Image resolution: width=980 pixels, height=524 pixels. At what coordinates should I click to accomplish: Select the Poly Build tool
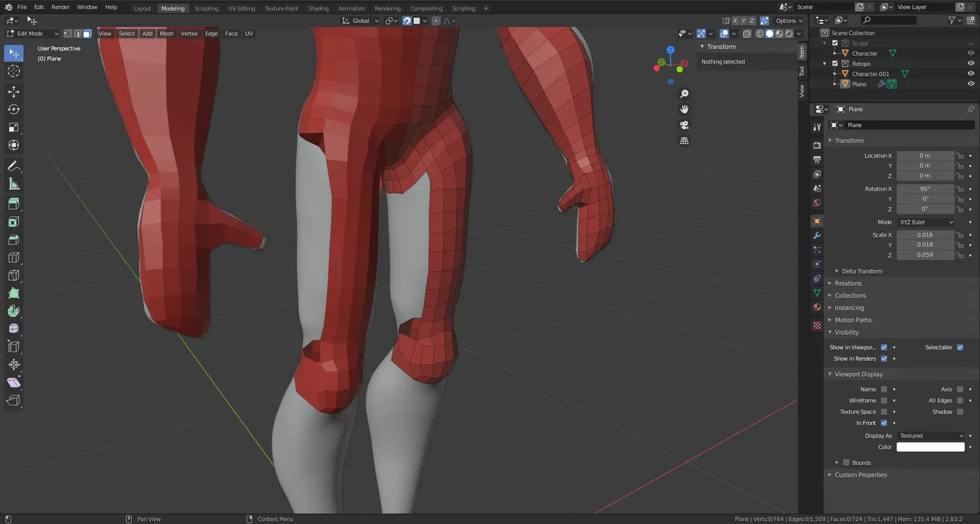click(x=14, y=293)
